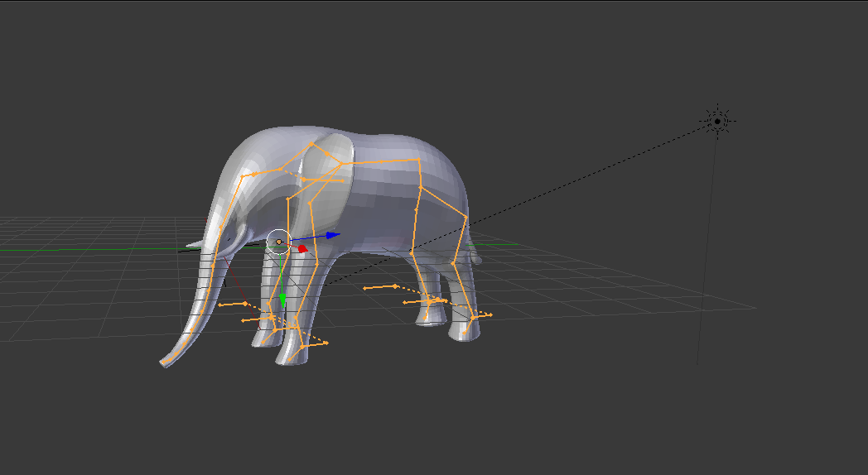This screenshot has width=868, height=475.
Task: Click the elephant's smooth gray belly surface
Action: tap(381, 223)
